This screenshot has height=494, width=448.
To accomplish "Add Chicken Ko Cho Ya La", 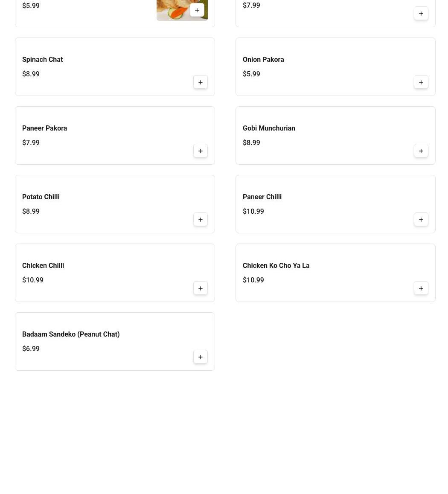I will tap(421, 288).
